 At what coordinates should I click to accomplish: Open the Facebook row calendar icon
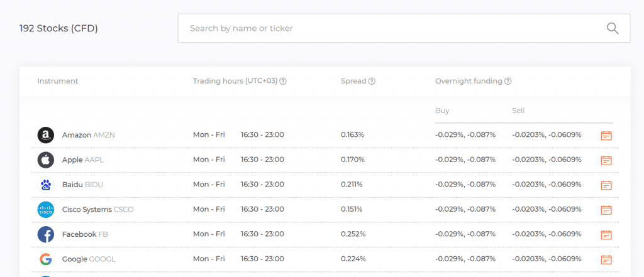(606, 235)
